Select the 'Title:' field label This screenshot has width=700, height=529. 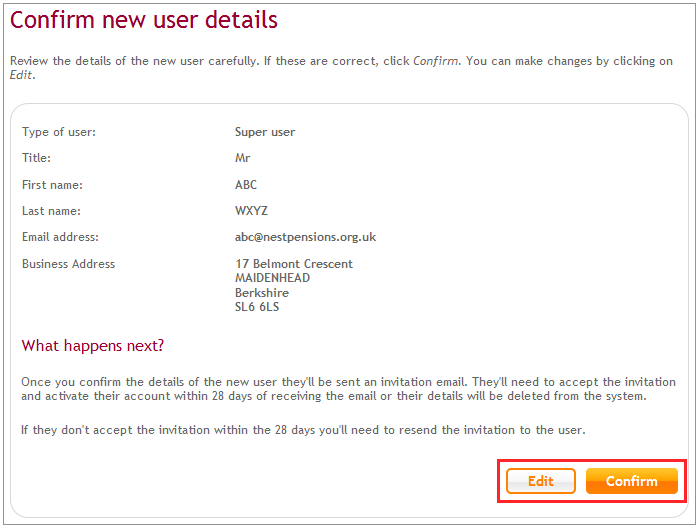[x=36, y=158]
